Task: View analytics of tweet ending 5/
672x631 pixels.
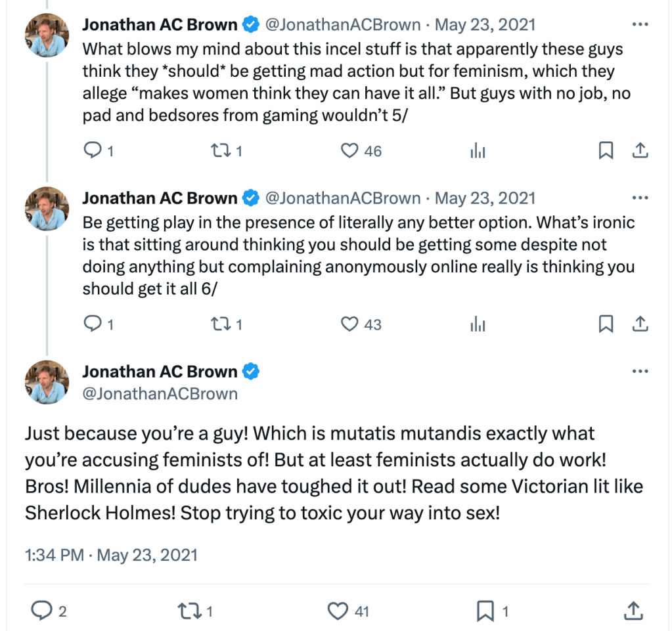Action: pyautogui.click(x=478, y=152)
